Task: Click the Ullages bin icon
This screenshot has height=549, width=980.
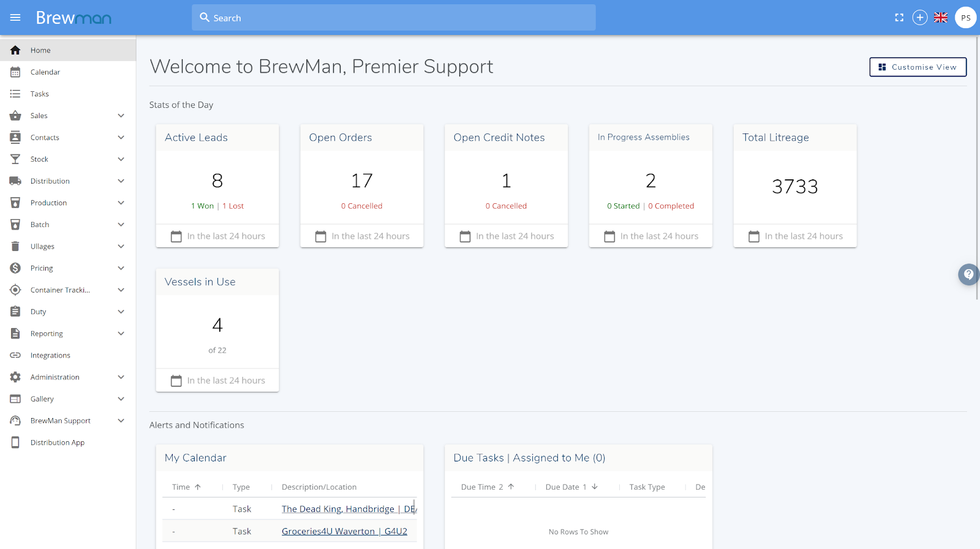Action: coord(15,246)
